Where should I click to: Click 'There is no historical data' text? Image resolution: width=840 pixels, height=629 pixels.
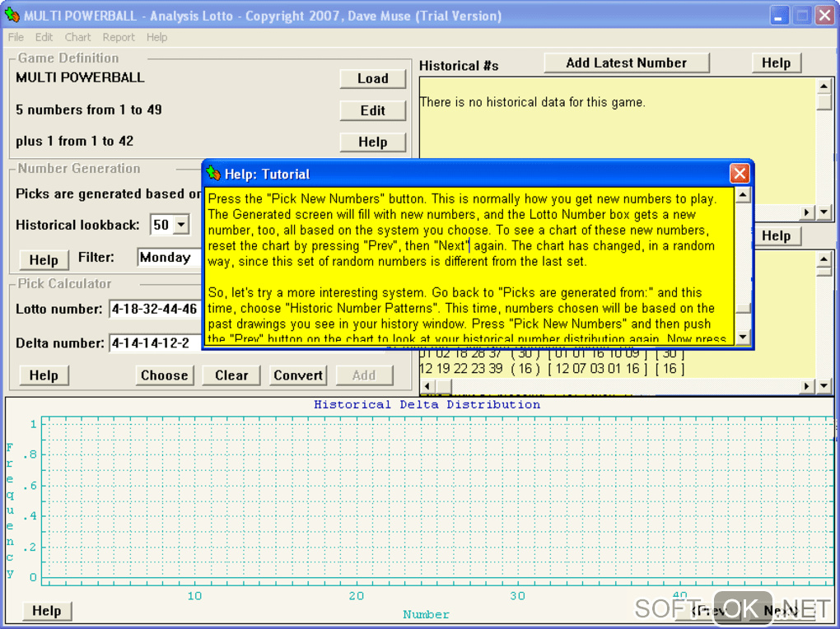tap(533, 102)
